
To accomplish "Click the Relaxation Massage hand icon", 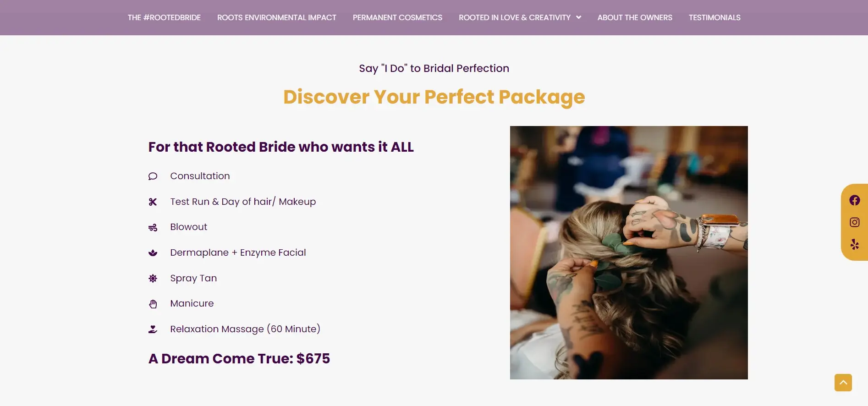I will pos(153,329).
